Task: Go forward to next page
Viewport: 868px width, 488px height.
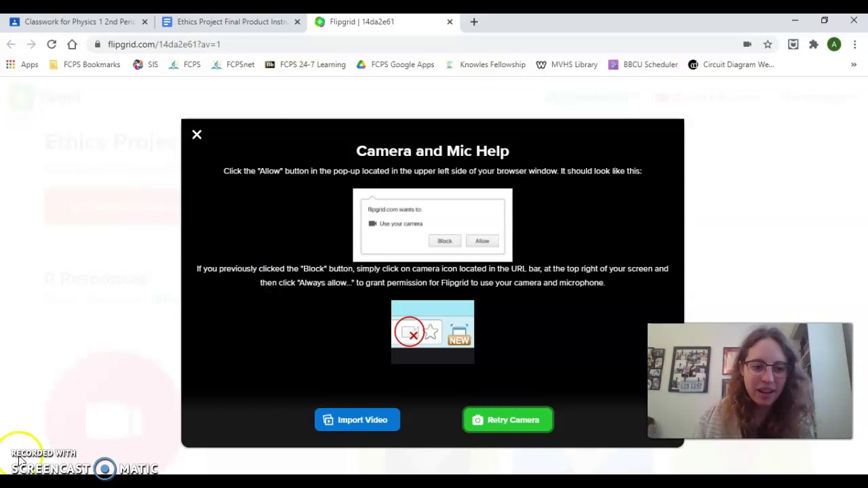Action: 31,44
